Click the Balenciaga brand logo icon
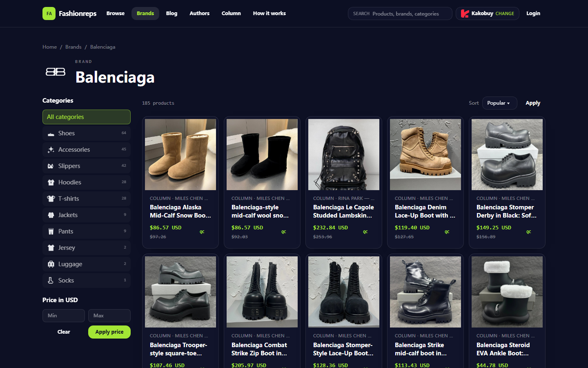588x368 pixels. point(56,72)
